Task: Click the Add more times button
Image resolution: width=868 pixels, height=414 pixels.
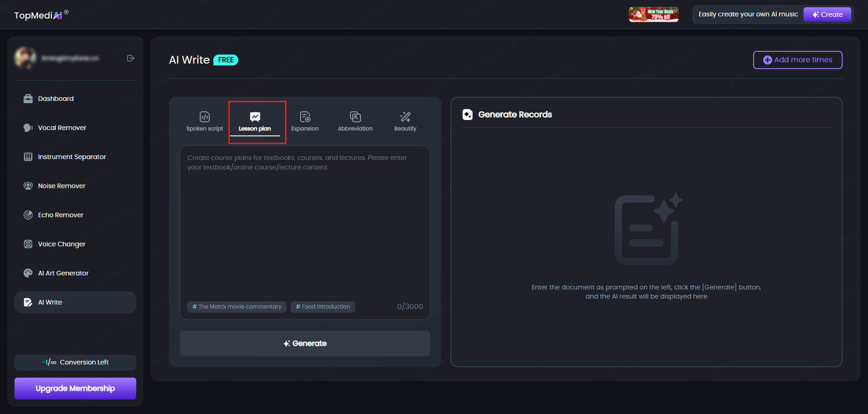Action: coord(798,60)
